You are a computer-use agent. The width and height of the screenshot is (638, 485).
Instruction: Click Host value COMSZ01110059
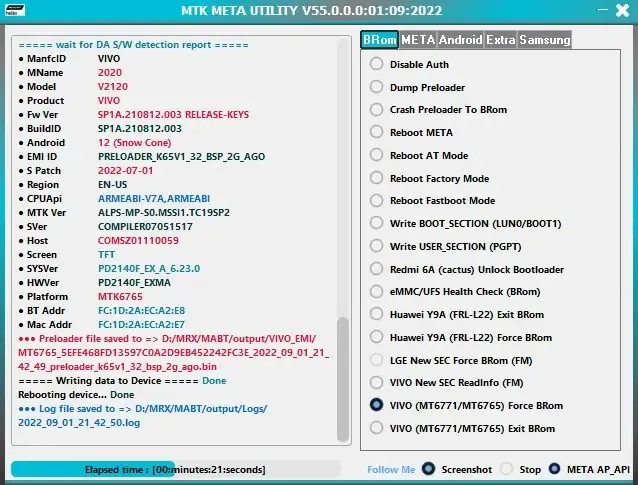(138, 240)
